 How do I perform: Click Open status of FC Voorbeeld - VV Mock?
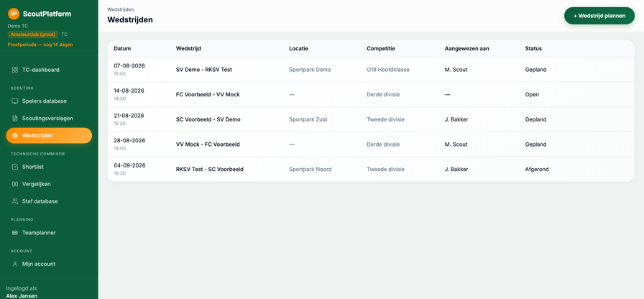point(532,94)
